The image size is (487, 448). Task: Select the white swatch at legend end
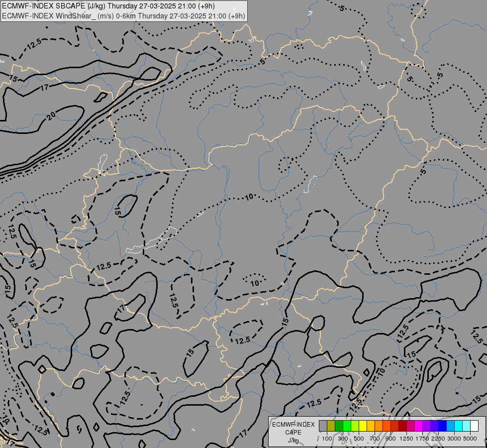coord(474,426)
